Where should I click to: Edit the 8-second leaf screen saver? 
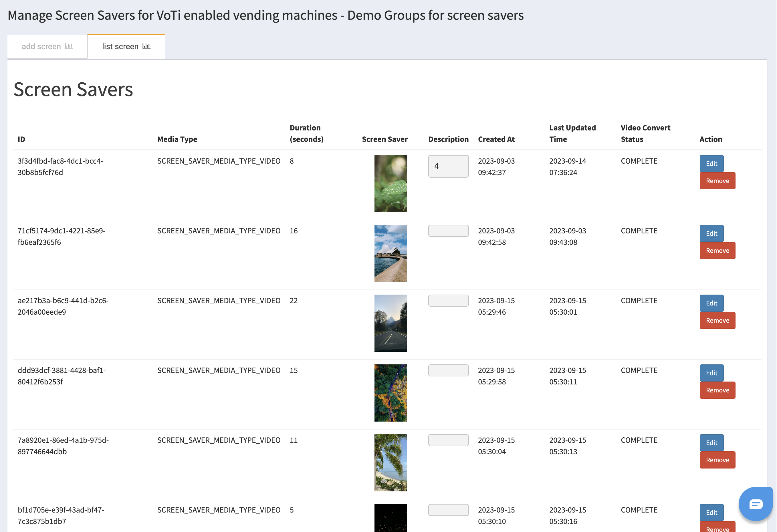click(711, 163)
